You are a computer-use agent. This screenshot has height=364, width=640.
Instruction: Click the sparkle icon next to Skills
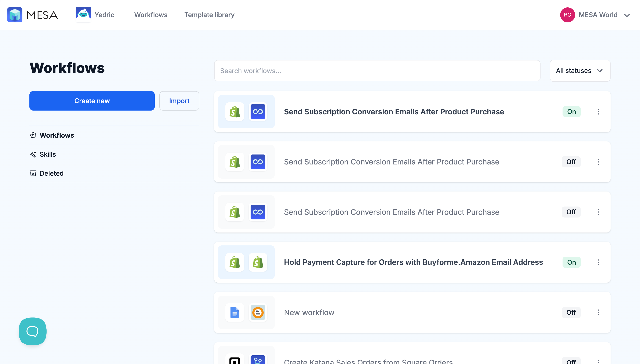tap(33, 154)
